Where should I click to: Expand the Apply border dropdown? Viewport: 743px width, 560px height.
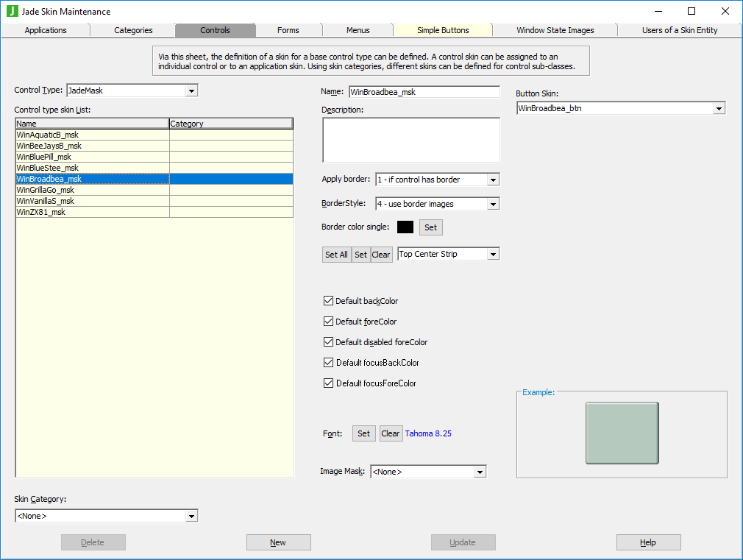[493, 180]
